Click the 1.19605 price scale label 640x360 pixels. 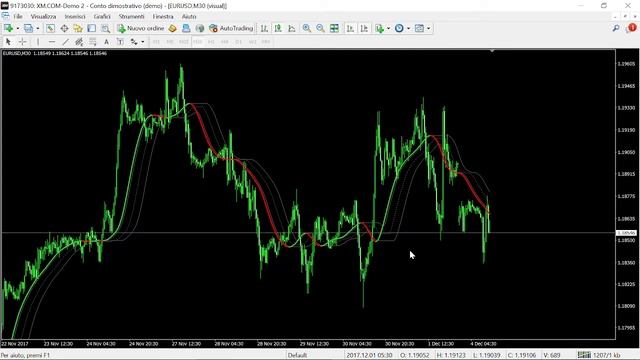(x=626, y=64)
